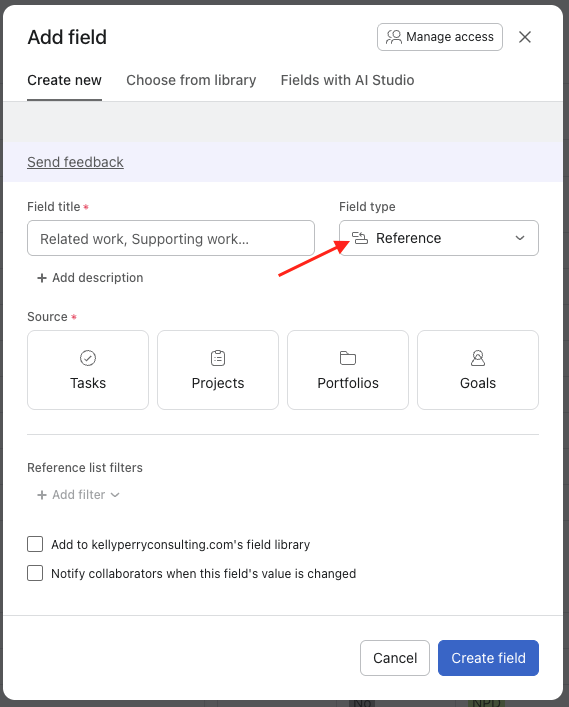
Task: Choose the Projects source label
Action: pos(218,383)
